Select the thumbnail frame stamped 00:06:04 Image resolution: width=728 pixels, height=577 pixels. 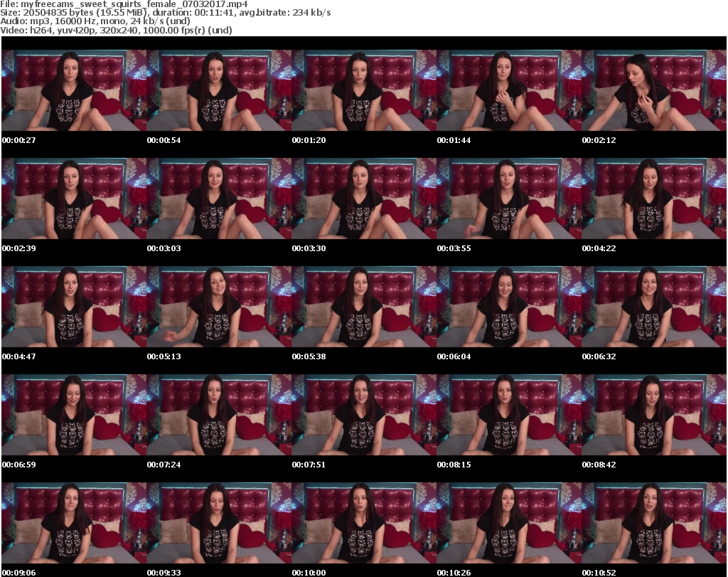(x=509, y=307)
